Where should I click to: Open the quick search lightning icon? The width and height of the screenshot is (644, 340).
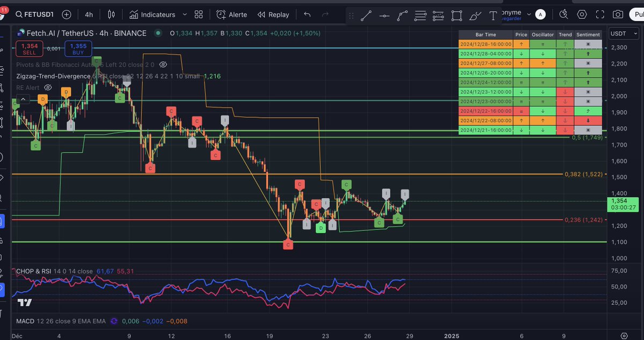coord(563,15)
